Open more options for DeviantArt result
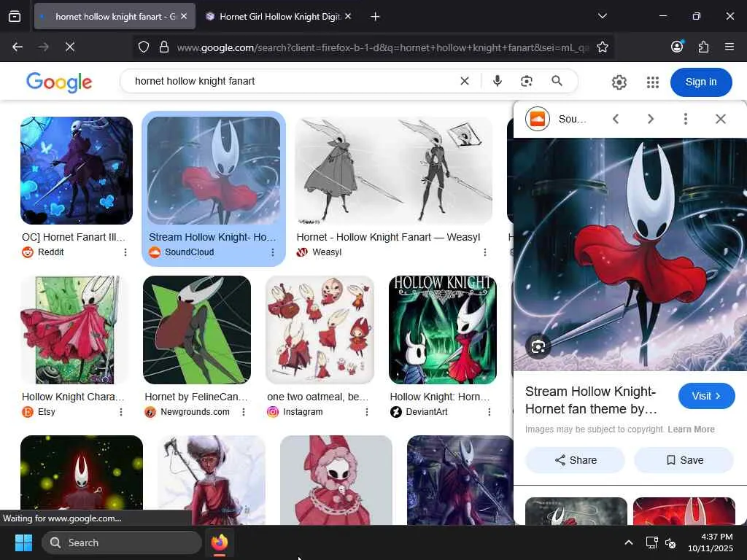Screen dimensions: 747x560 (x=489, y=412)
